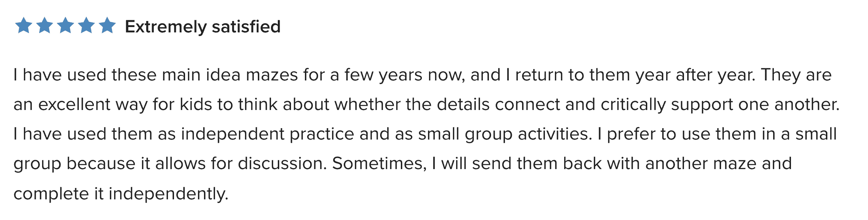Image resolution: width=868 pixels, height=220 pixels.
Task: Click the first blue rating star
Action: click(24, 26)
